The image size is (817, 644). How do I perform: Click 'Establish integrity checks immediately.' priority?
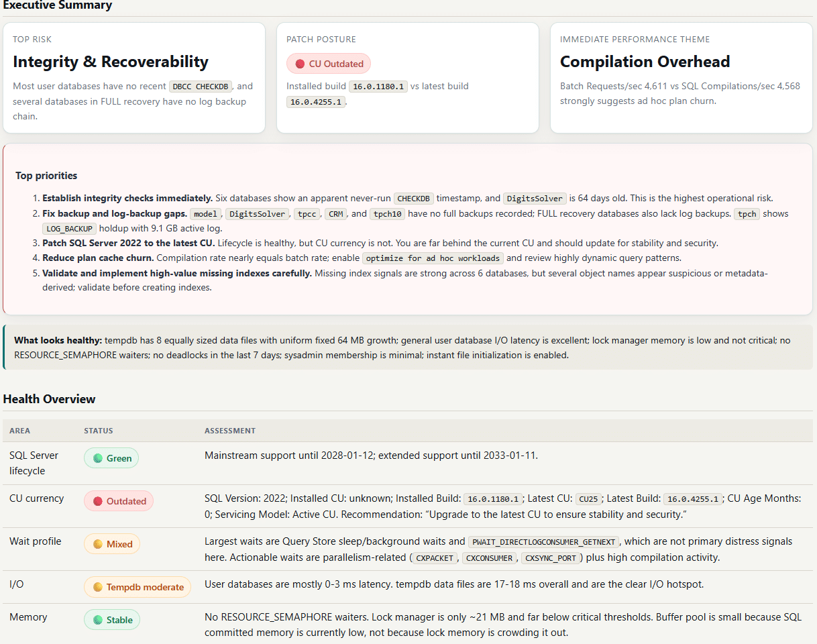pyautogui.click(x=127, y=199)
